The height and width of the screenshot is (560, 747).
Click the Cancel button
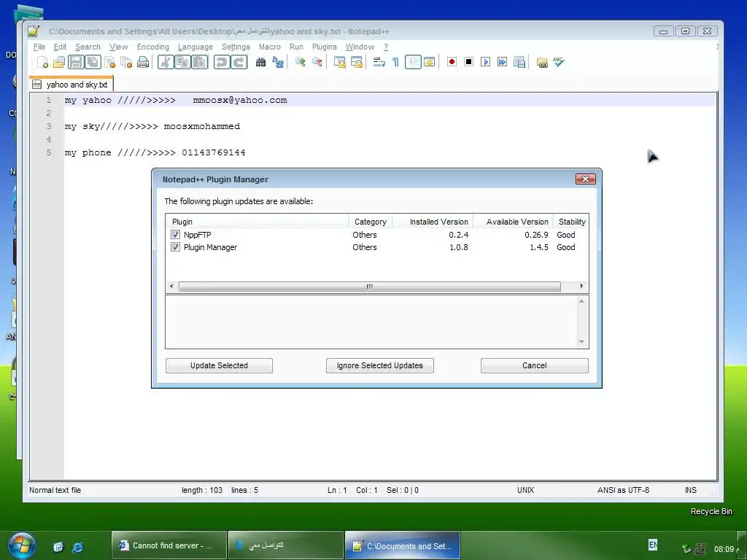535,366
